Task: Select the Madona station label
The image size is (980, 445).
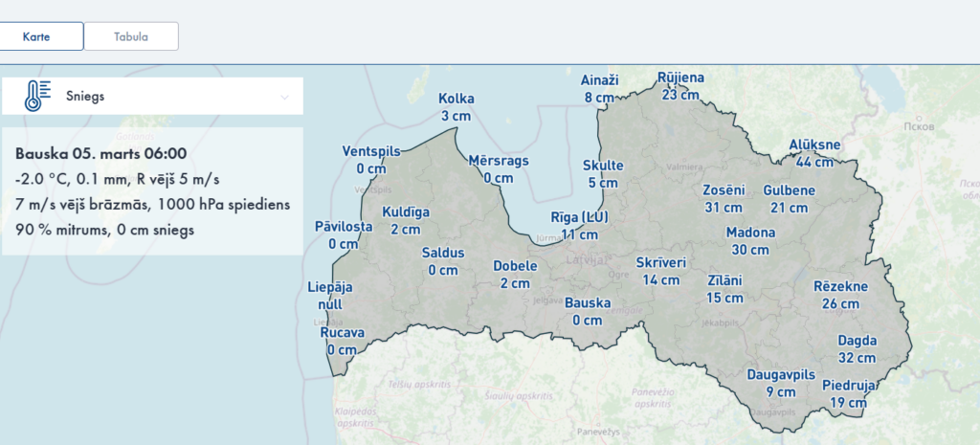Action: pyautogui.click(x=750, y=241)
